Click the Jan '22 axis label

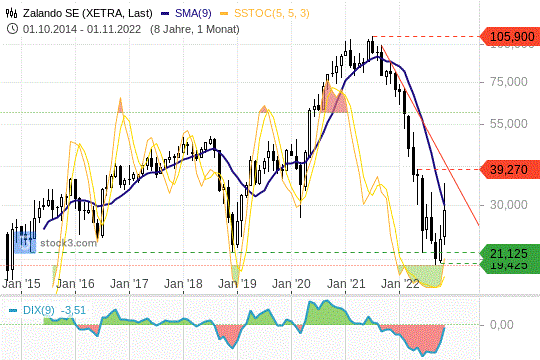[400, 284]
